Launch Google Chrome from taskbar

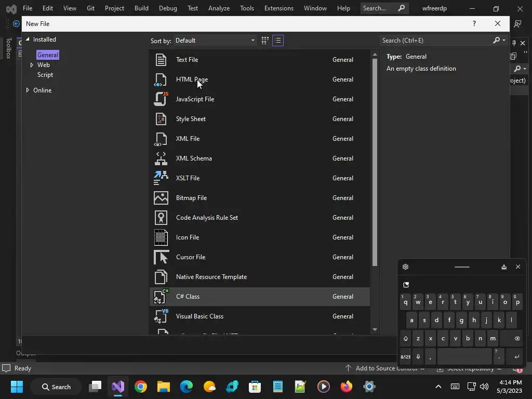pyautogui.click(x=140, y=387)
